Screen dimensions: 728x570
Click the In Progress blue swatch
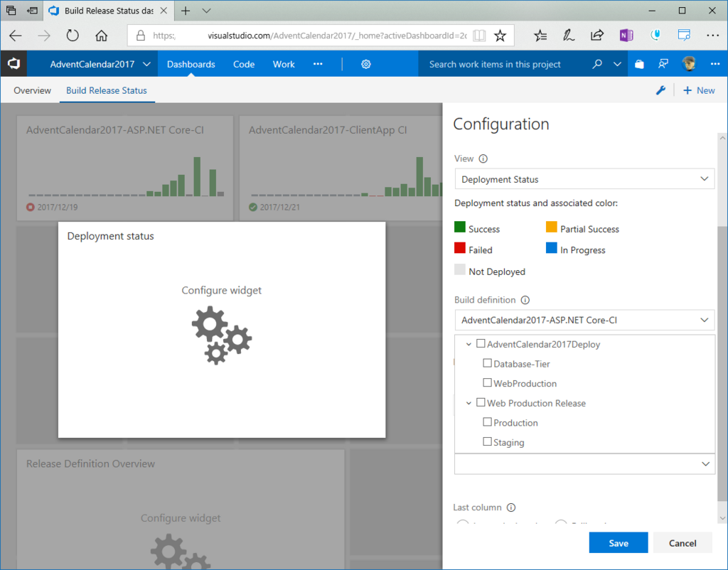pyautogui.click(x=551, y=248)
